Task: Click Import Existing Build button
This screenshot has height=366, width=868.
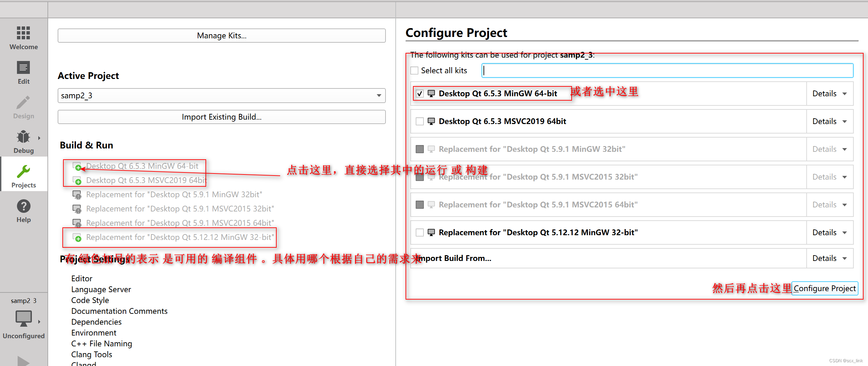Action: click(x=221, y=117)
